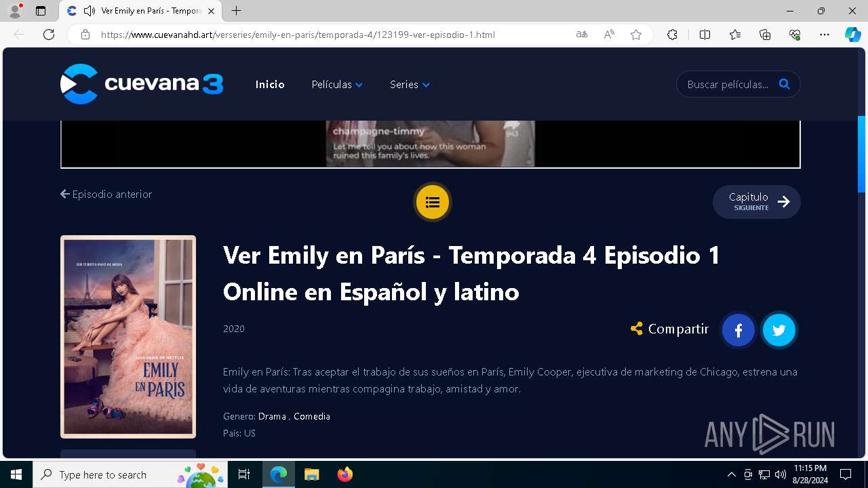
Task: Share on Facebook
Action: (x=738, y=330)
